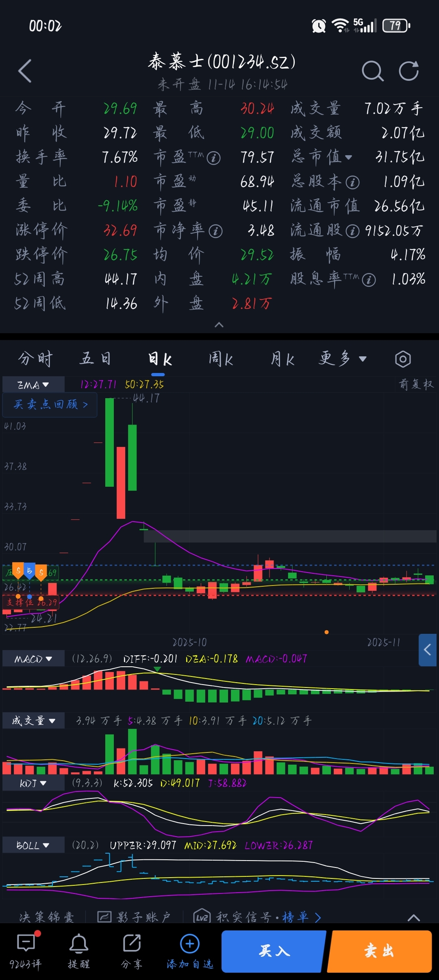The height and width of the screenshot is (980, 439).
Task: Tap BOLL UPPER:29.097 readout
Action: (x=143, y=845)
